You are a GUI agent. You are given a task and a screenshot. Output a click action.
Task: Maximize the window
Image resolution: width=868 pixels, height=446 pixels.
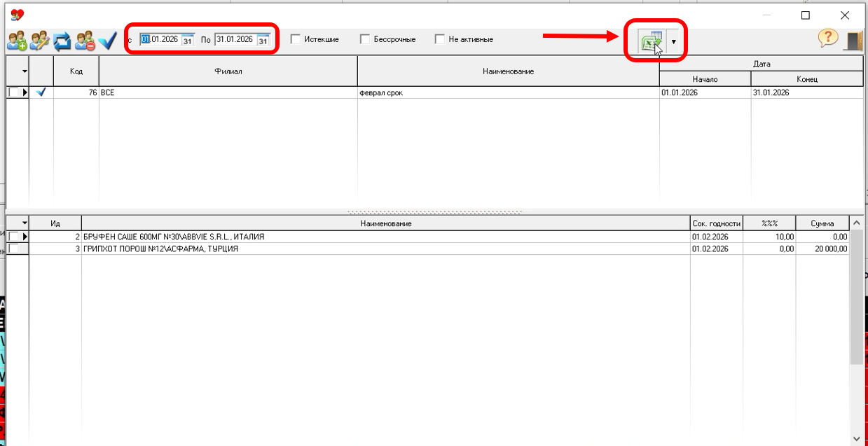[x=806, y=15]
